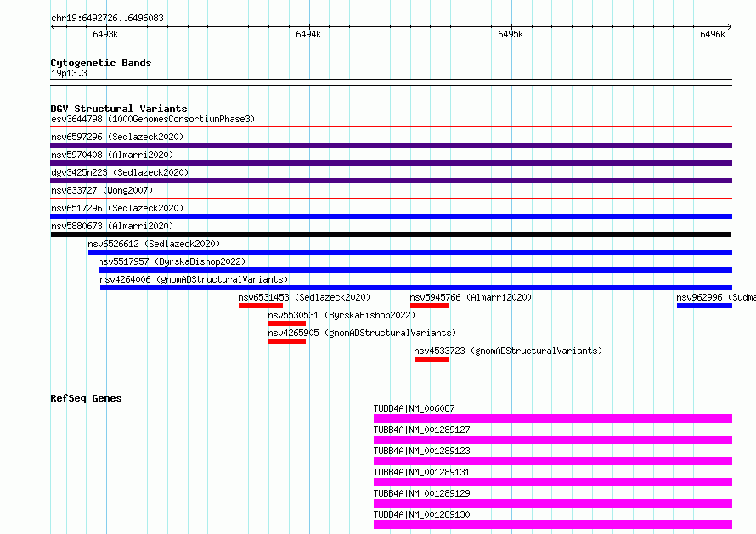
Task: Click the Cytogenetic Bands track heading
Action: point(101,63)
